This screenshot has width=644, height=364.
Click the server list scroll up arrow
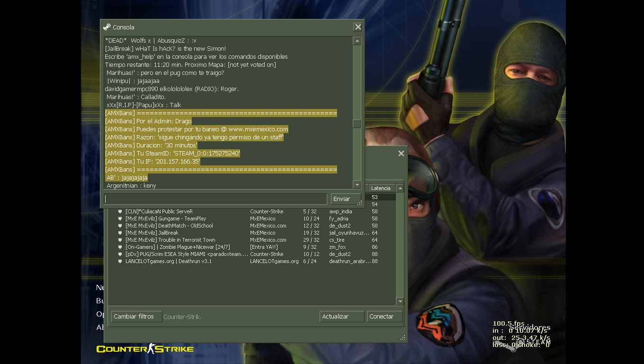400,188
